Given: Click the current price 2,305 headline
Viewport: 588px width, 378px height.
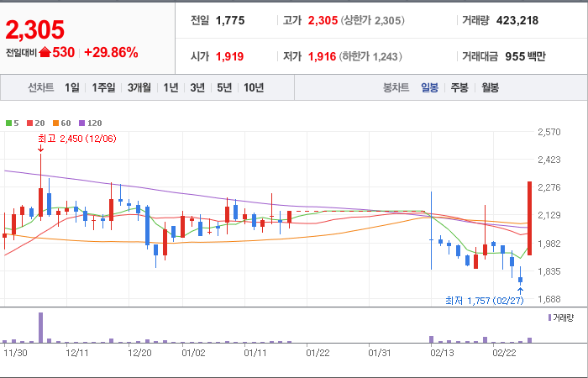Looking at the screenshot, I should [x=35, y=30].
